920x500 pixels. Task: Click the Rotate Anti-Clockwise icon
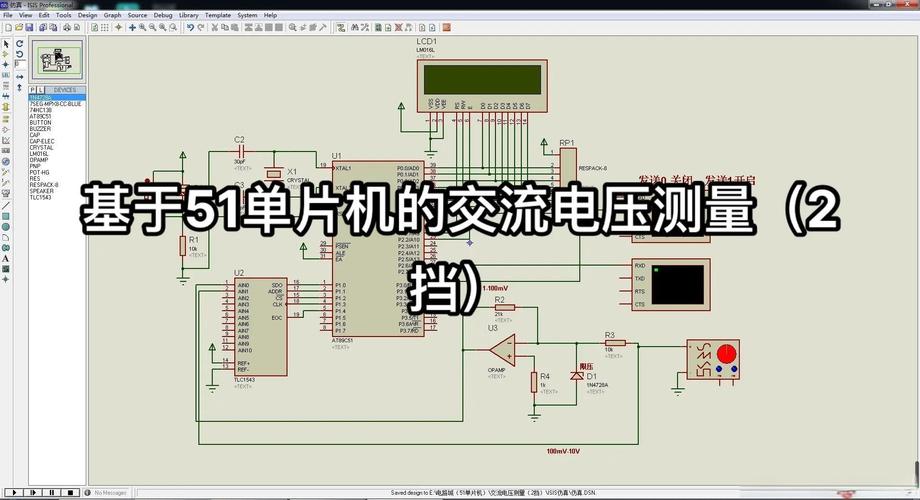pyautogui.click(x=19, y=54)
